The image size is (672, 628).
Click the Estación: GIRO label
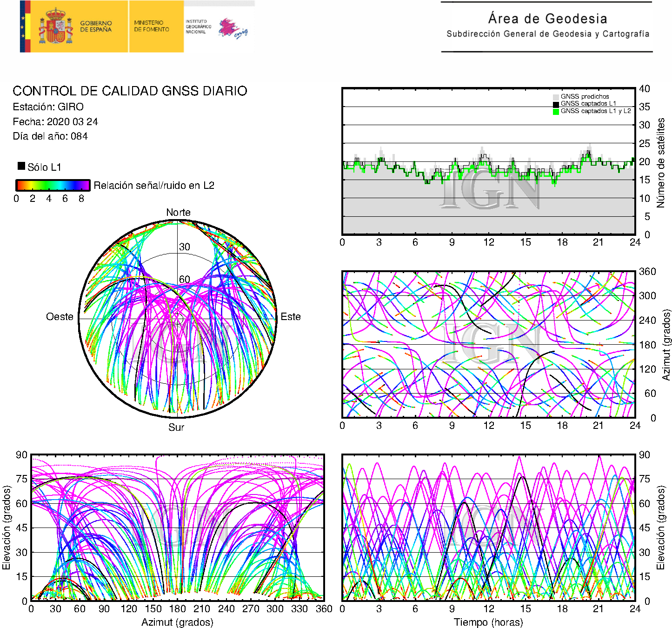coord(48,107)
